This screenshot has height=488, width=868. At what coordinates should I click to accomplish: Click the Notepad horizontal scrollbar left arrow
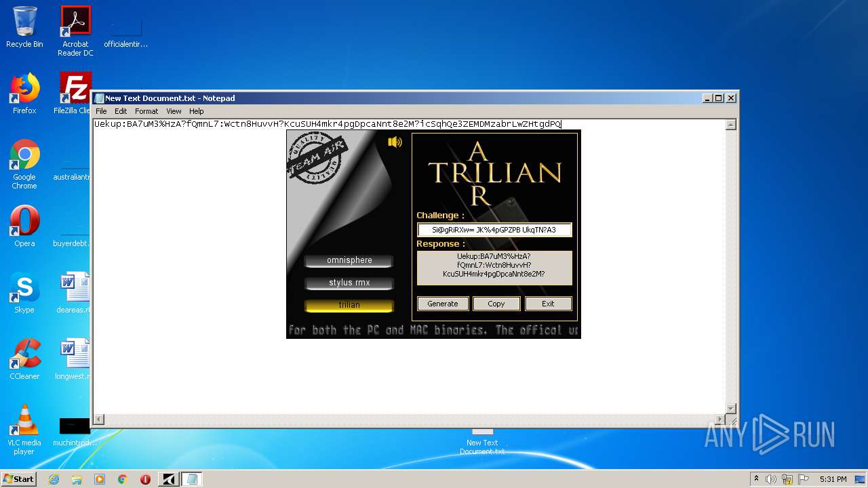pyautogui.click(x=99, y=420)
